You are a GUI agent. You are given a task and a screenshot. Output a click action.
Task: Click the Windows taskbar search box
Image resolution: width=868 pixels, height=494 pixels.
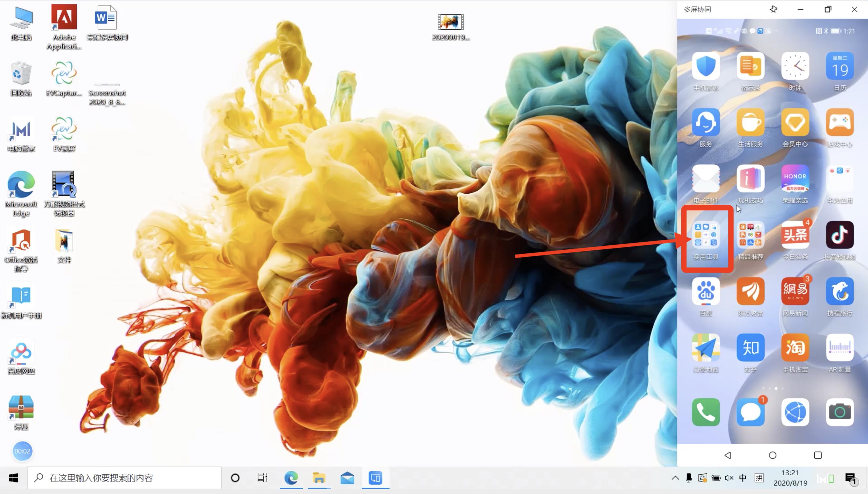point(124,478)
